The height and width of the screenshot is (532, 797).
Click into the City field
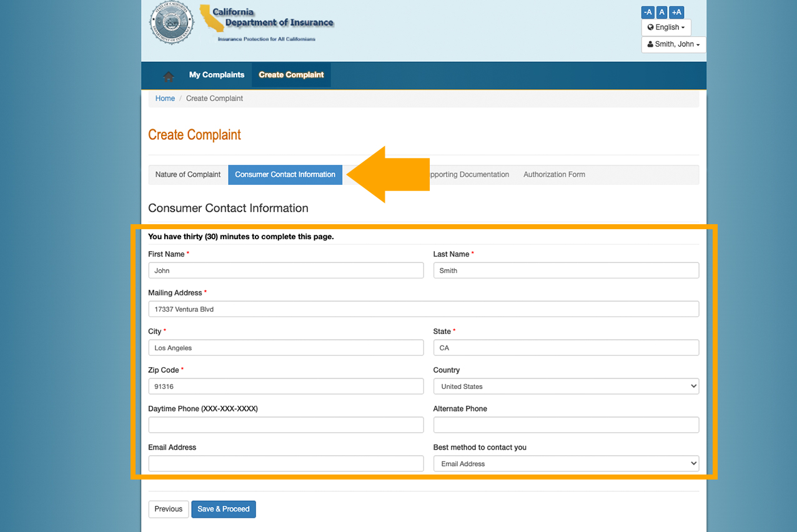click(286, 348)
